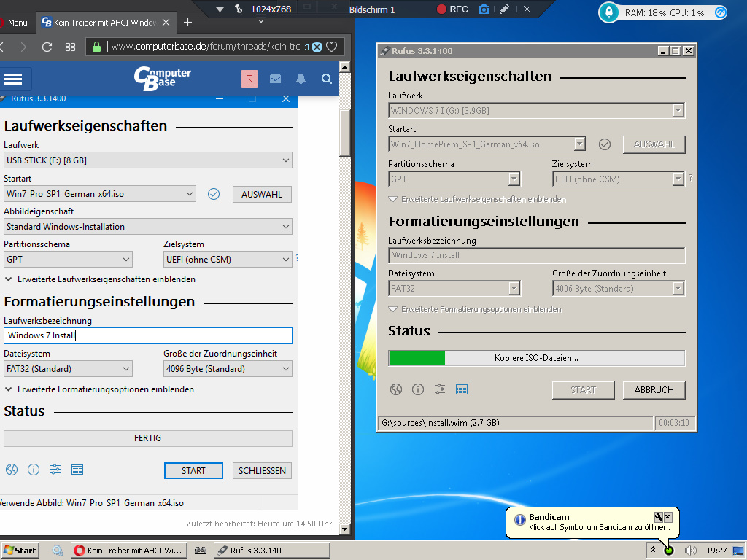Expand Erweiterte Formatierungsoptionen in desktop Rufus

475,309
